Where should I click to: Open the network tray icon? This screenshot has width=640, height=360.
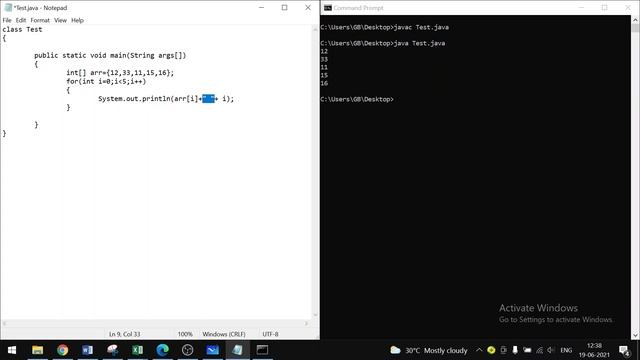(x=540, y=350)
